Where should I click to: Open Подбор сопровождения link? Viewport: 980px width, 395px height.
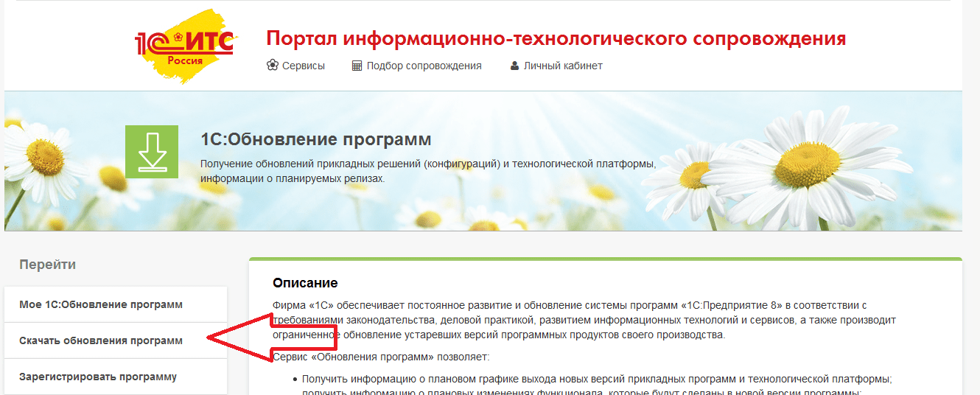pyautogui.click(x=424, y=66)
